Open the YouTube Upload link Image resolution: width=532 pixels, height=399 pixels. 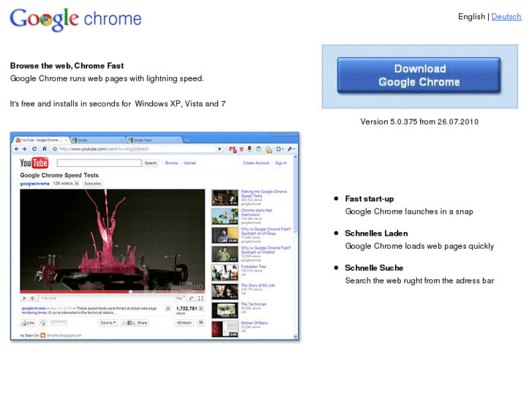pyautogui.click(x=190, y=163)
